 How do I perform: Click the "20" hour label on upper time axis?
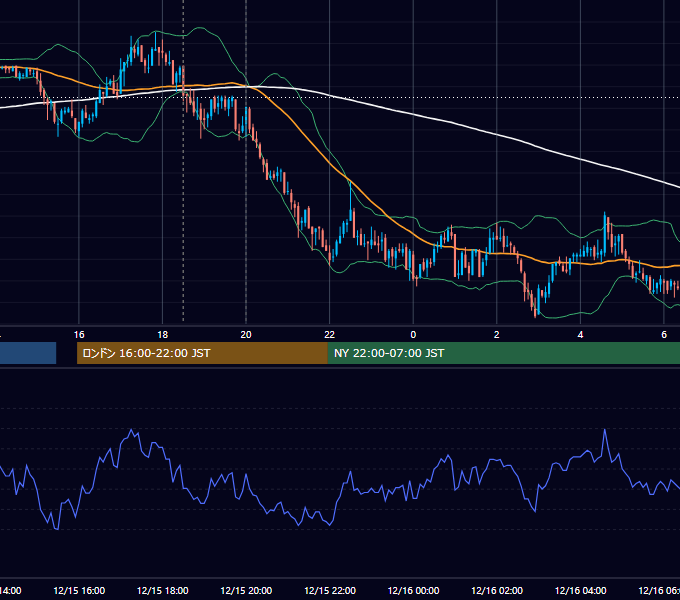(x=246, y=335)
